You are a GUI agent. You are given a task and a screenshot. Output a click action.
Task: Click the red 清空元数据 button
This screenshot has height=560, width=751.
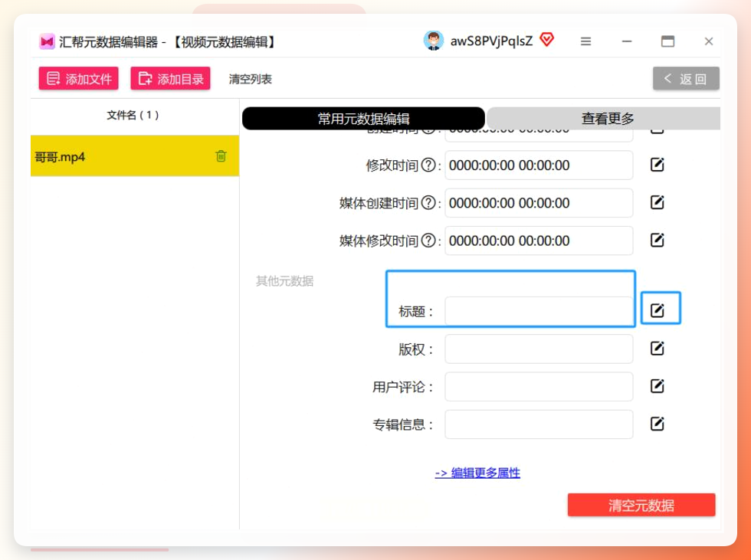pyautogui.click(x=641, y=505)
